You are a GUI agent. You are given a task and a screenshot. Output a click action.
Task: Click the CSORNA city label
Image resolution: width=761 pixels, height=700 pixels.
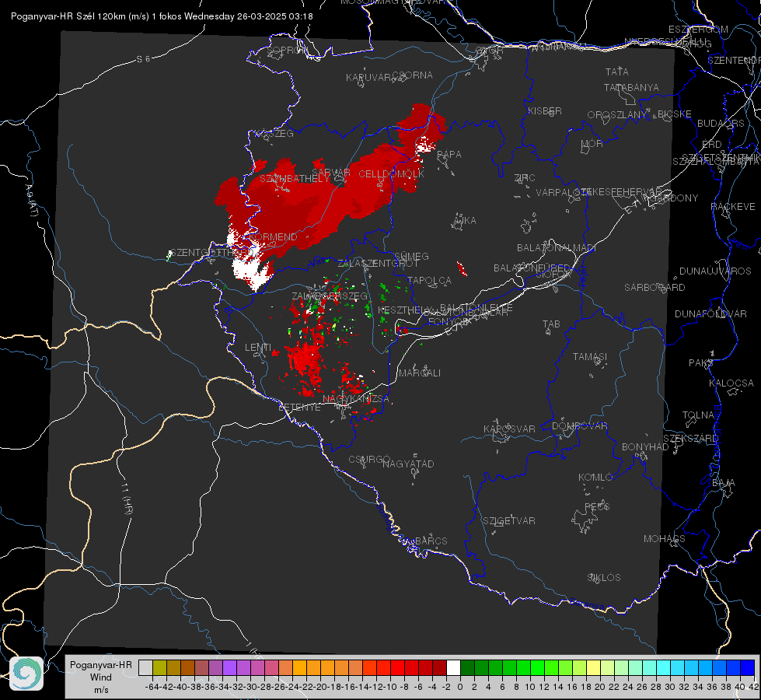[413, 75]
